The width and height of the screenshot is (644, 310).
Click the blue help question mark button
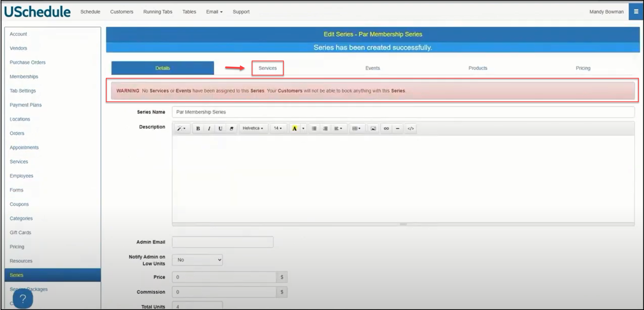pos(23,299)
